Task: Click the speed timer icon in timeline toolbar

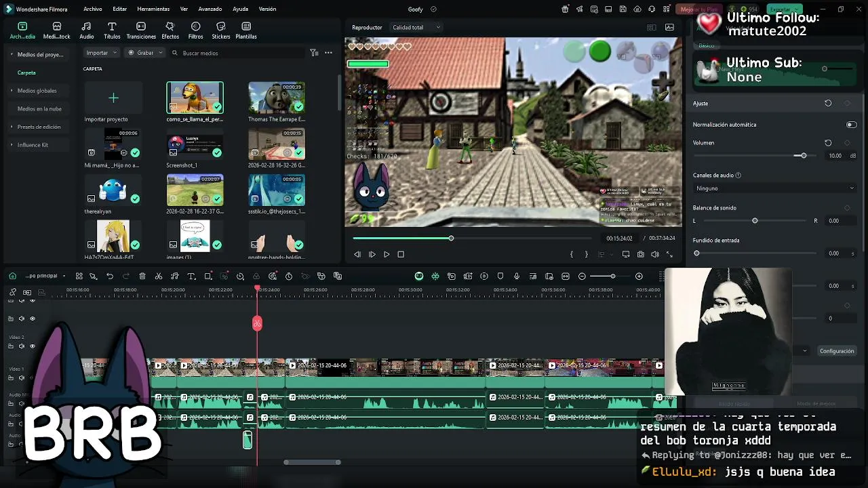Action: pos(289,277)
